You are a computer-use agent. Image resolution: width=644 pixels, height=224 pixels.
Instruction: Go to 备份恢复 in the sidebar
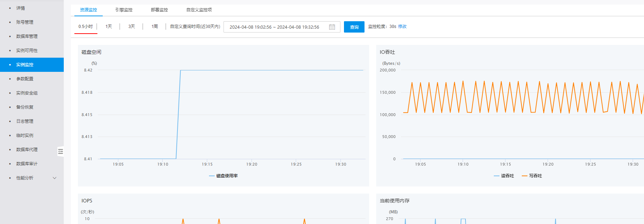(25, 107)
